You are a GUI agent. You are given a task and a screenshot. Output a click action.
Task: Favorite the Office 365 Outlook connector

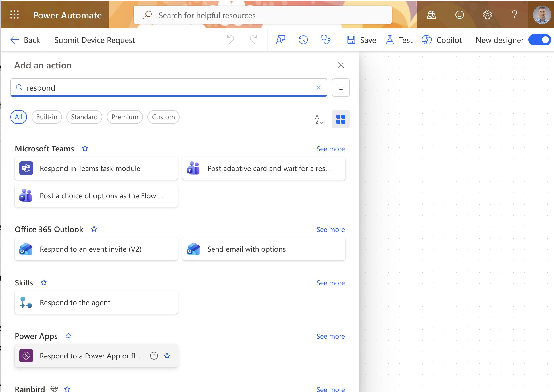94,229
